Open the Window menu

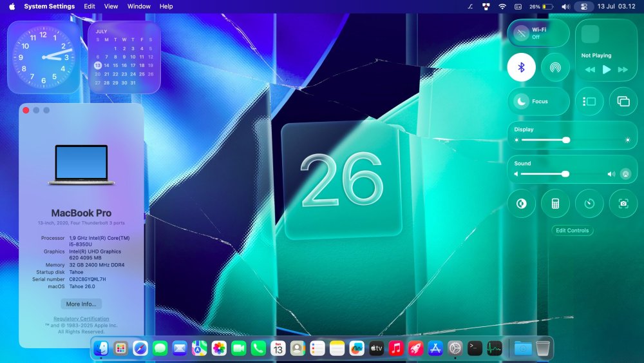[x=139, y=6]
